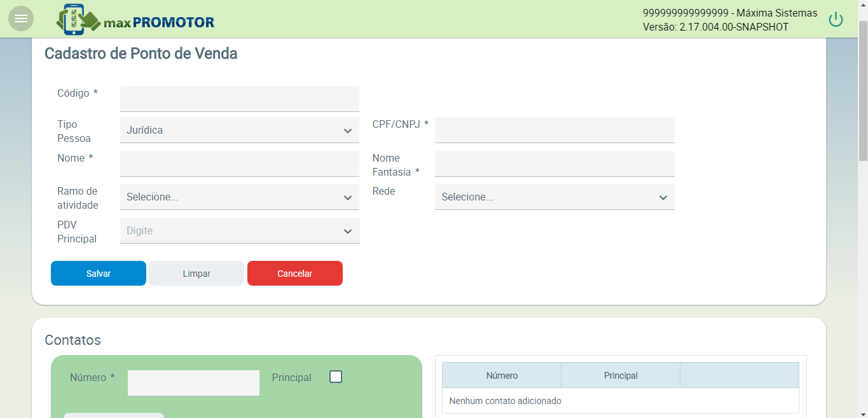Click the Principal column header in table
868x418 pixels.
[621, 375]
